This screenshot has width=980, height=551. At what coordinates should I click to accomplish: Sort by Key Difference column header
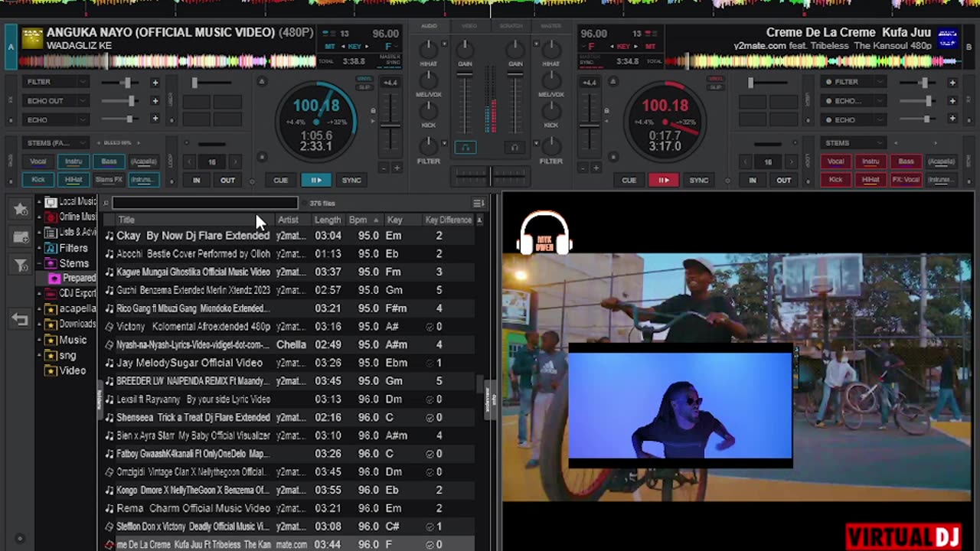(x=448, y=220)
